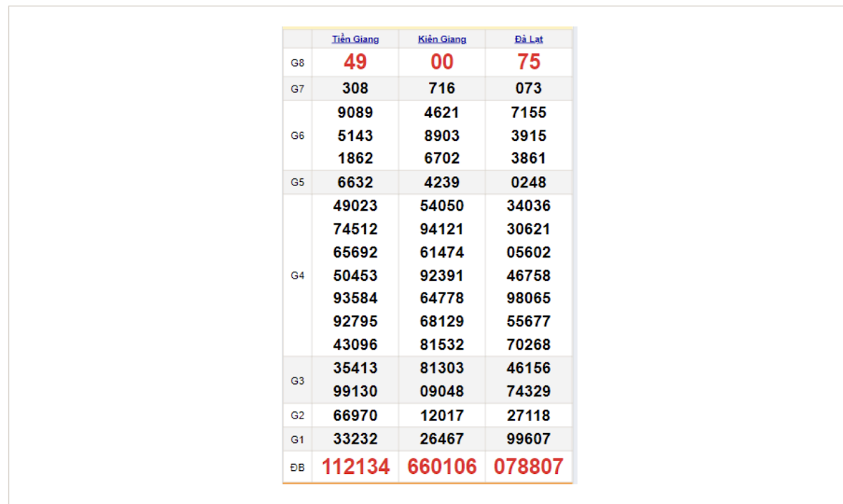Open the Đà Lạt province link

[528, 39]
